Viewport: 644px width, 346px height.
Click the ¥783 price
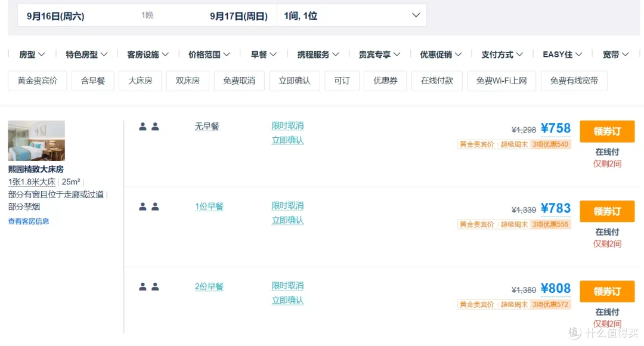(556, 208)
